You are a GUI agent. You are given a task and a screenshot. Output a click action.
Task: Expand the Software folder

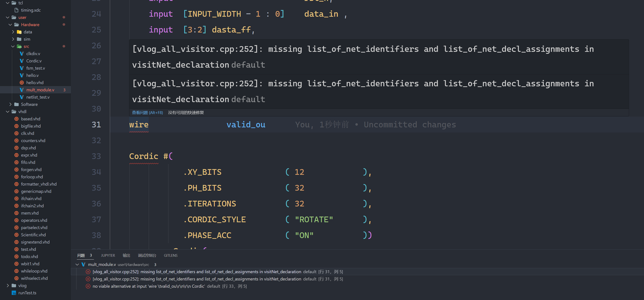click(10, 104)
